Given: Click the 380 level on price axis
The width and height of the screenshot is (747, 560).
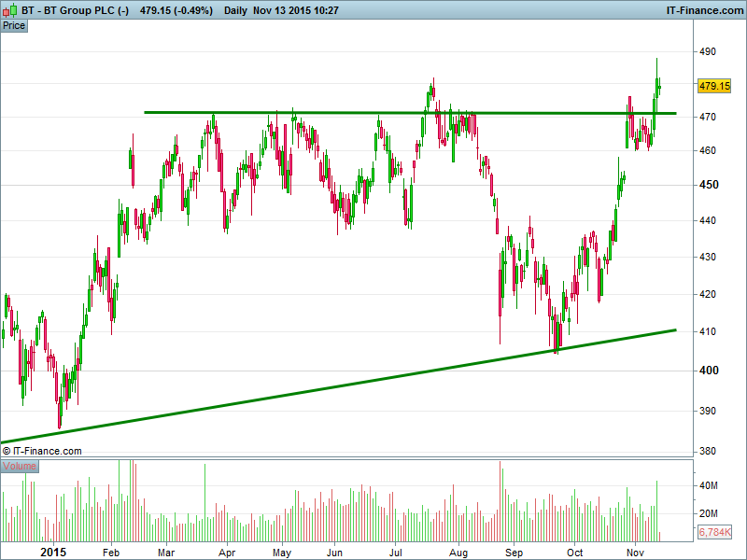Looking at the screenshot, I should [x=707, y=452].
